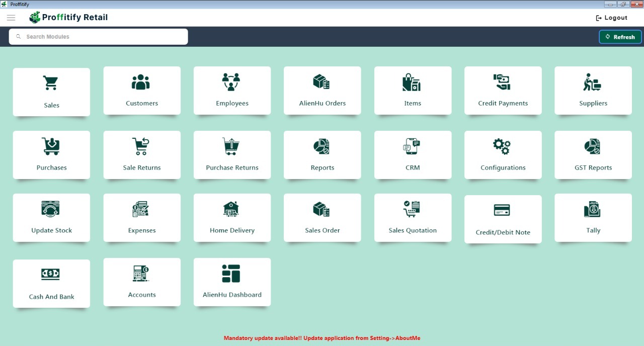Focus the Search Modules field
This screenshot has width=644, height=346.
(98, 37)
